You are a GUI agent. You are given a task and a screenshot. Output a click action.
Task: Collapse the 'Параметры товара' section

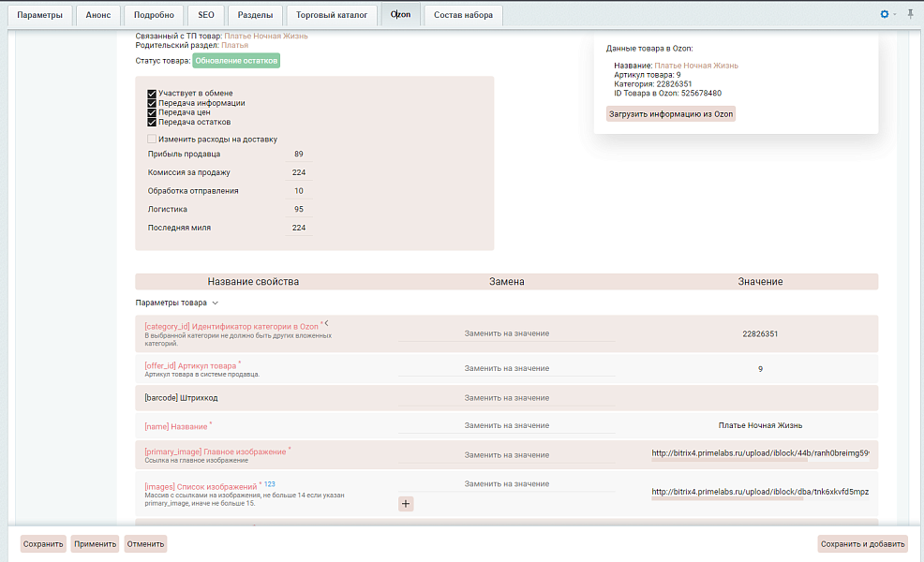pos(215,303)
